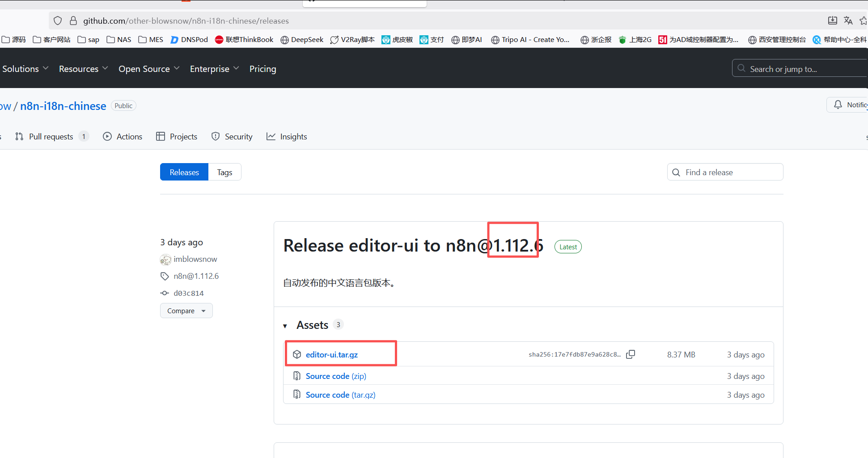Click the Find a release search field

click(725, 172)
